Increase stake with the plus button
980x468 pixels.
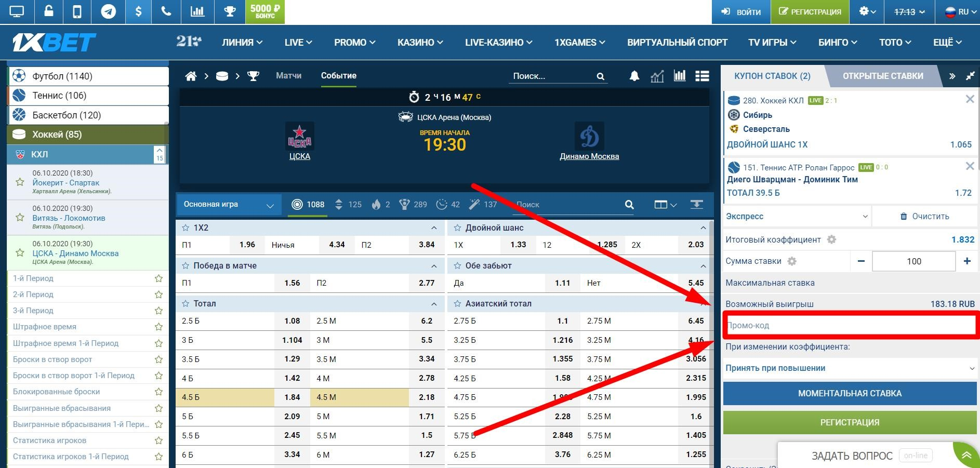[x=967, y=261]
